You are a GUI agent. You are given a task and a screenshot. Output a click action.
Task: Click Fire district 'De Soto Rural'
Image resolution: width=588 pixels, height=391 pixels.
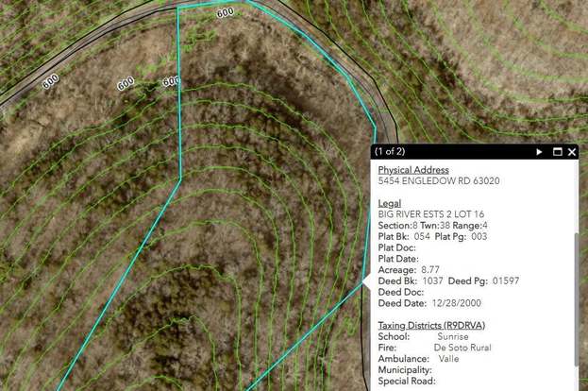(x=462, y=348)
